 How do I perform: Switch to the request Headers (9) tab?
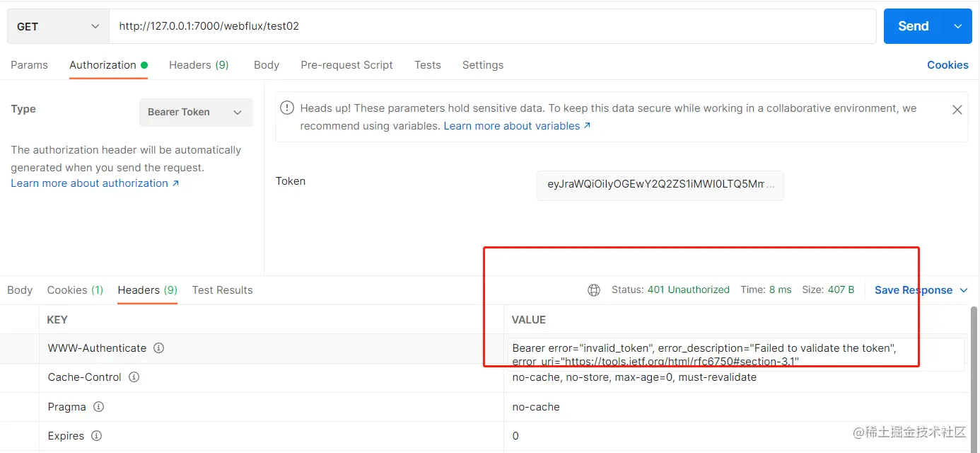pos(199,64)
